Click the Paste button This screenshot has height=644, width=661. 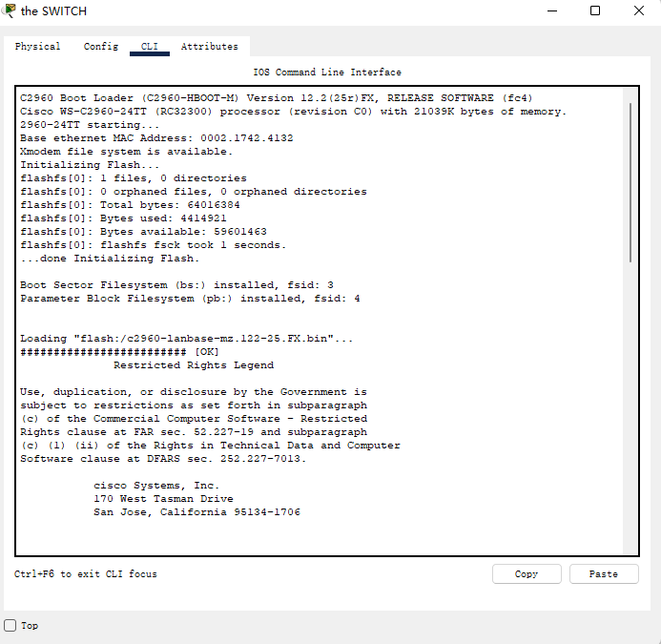604,574
